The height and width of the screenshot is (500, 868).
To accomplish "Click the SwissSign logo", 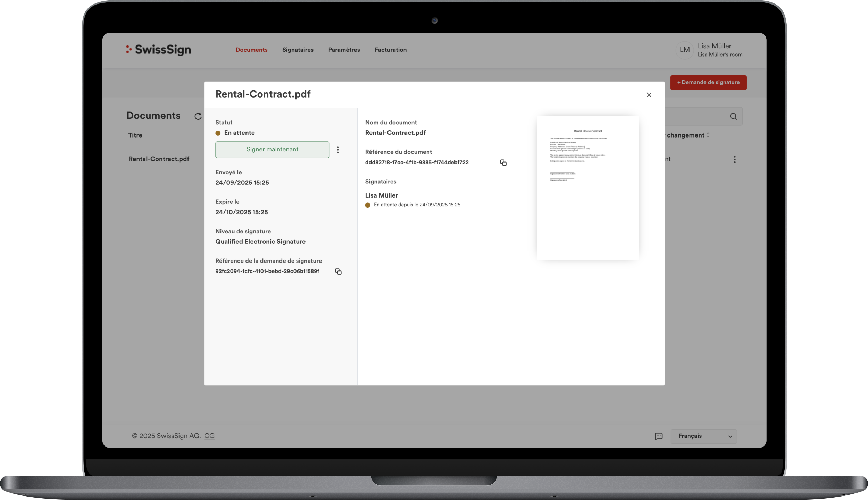I will [159, 50].
